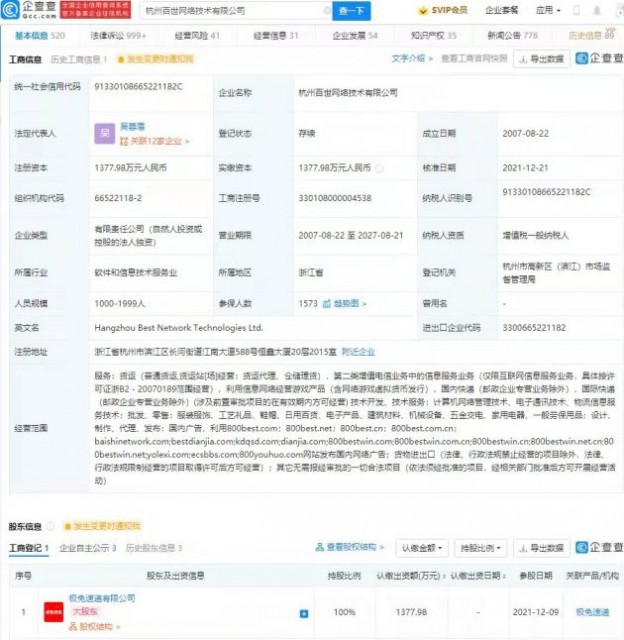
Task: Open the mobile phone icon in header
Action: click(x=576, y=10)
